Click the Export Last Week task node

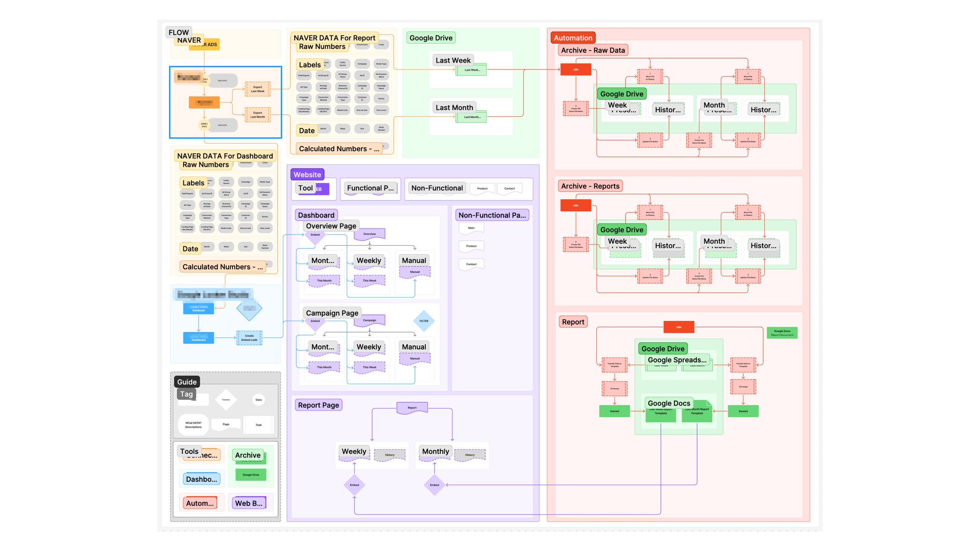click(257, 89)
